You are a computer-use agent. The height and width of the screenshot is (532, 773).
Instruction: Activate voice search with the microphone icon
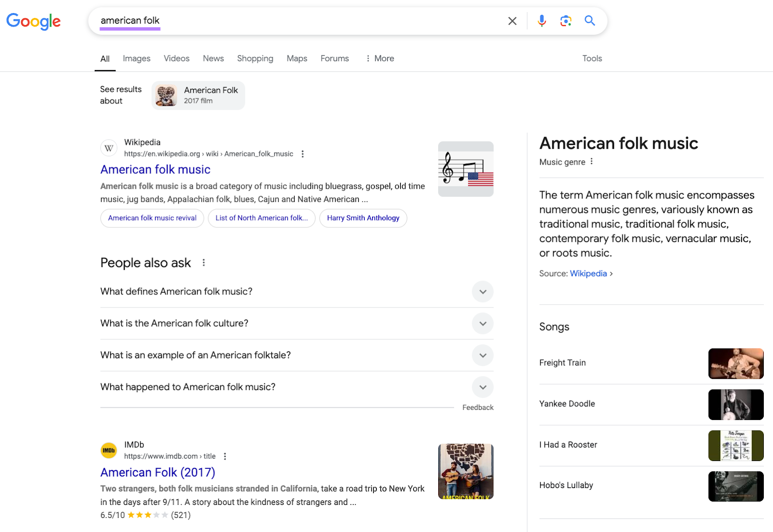[x=542, y=21]
